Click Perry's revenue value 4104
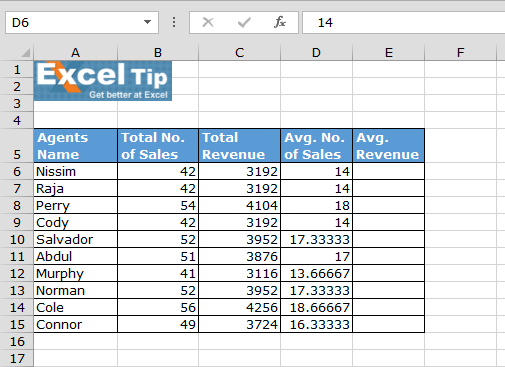 [x=240, y=205]
